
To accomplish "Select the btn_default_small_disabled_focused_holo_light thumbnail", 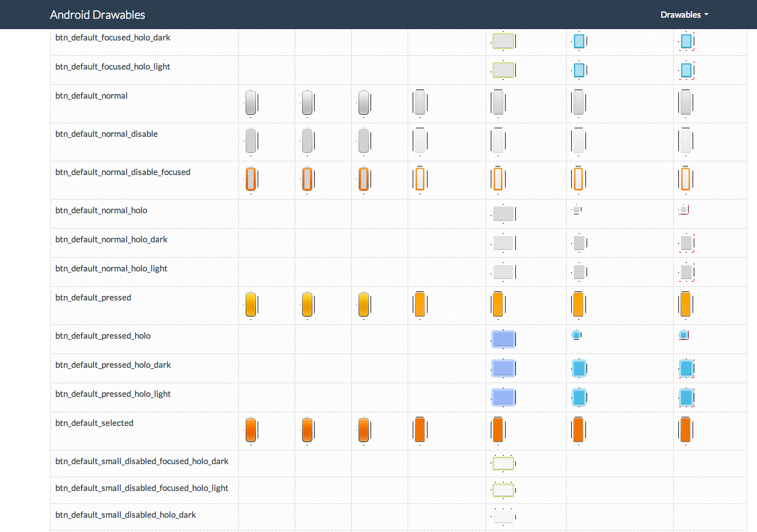I will [x=503, y=489].
